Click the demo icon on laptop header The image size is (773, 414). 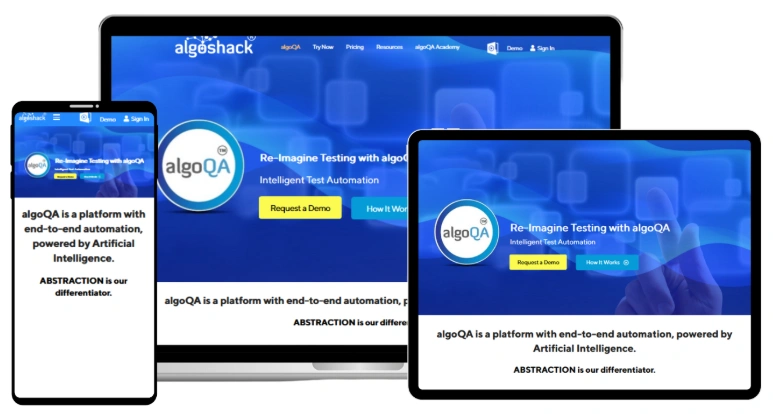[x=492, y=48]
